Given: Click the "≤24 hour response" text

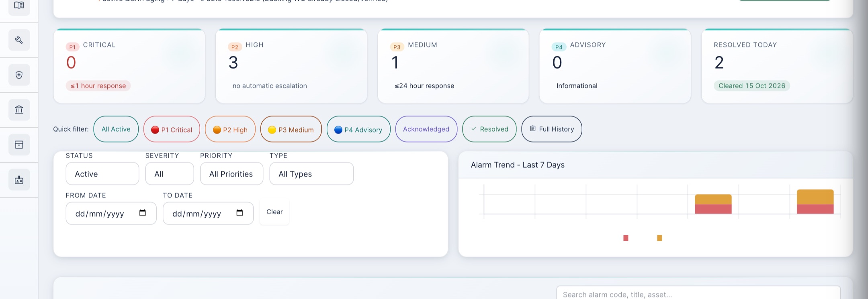Looking at the screenshot, I should [424, 86].
